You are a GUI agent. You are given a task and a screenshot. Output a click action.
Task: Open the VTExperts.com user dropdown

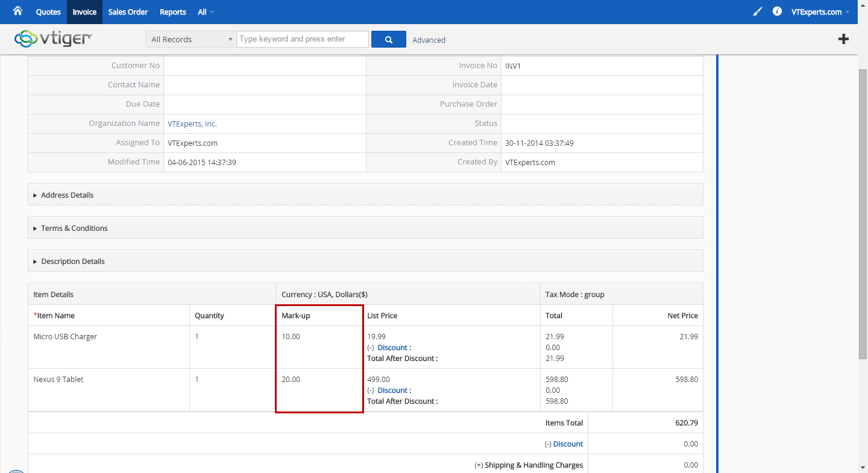[x=820, y=12]
